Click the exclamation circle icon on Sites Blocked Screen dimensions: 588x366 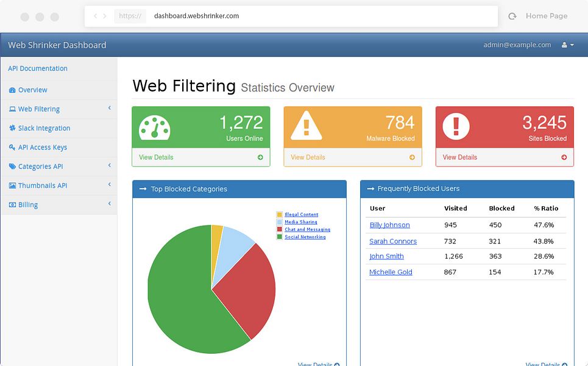click(456, 126)
